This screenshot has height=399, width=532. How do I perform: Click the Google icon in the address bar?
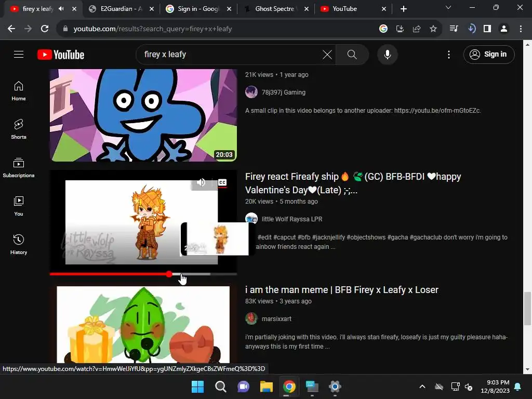(383, 29)
